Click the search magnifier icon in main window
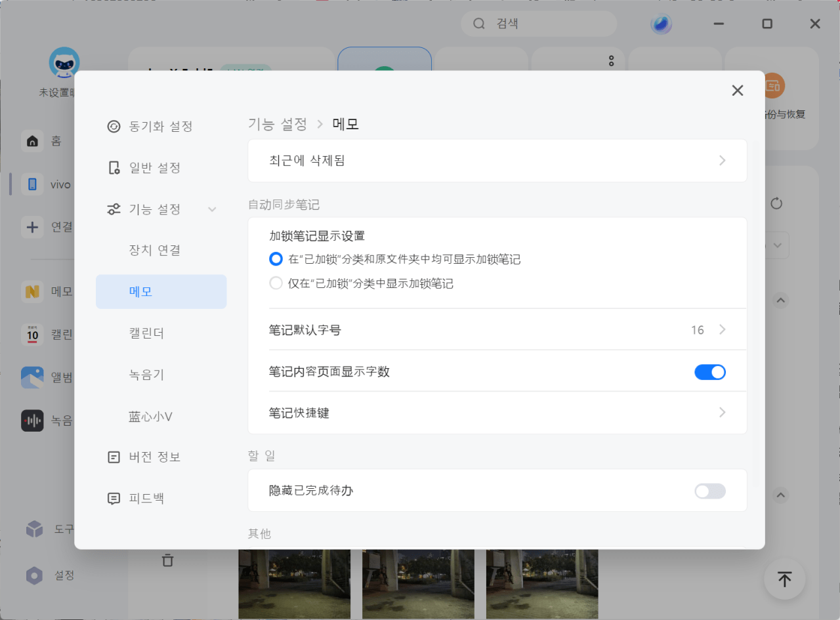This screenshot has width=840, height=620. (x=479, y=24)
